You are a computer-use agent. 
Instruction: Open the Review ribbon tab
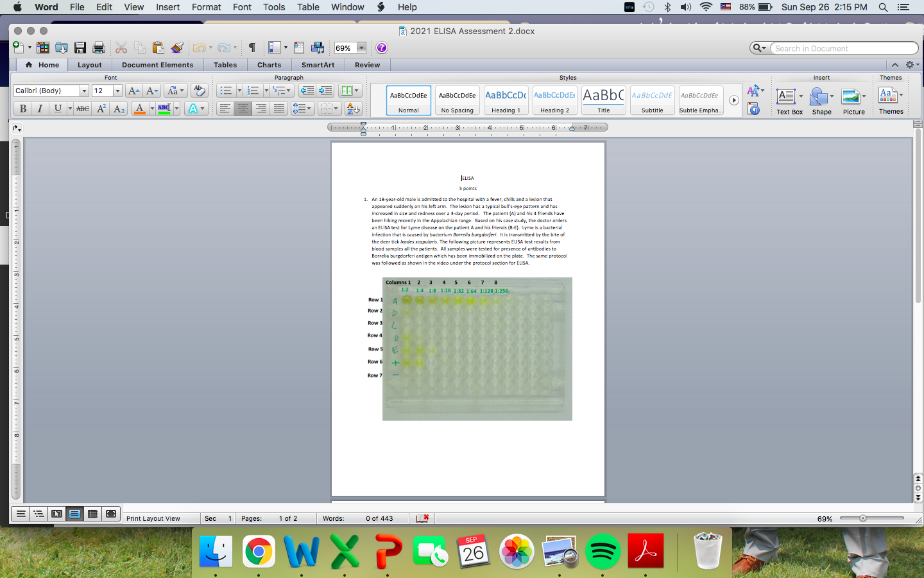click(x=367, y=65)
